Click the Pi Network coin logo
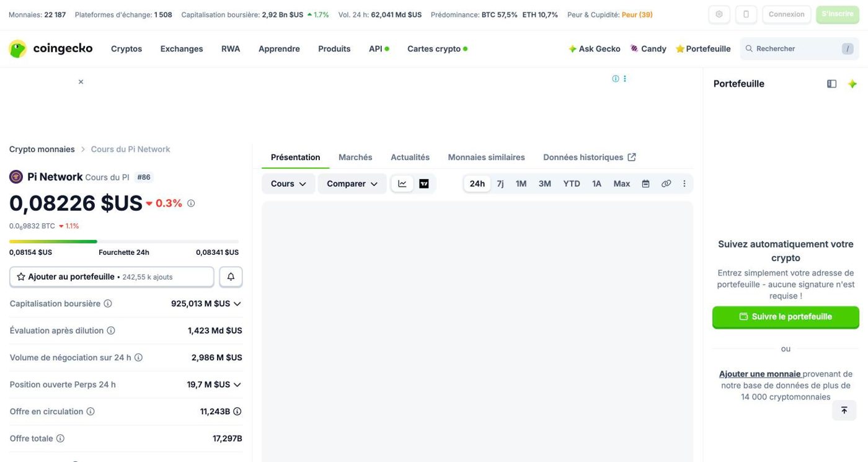 point(16,177)
